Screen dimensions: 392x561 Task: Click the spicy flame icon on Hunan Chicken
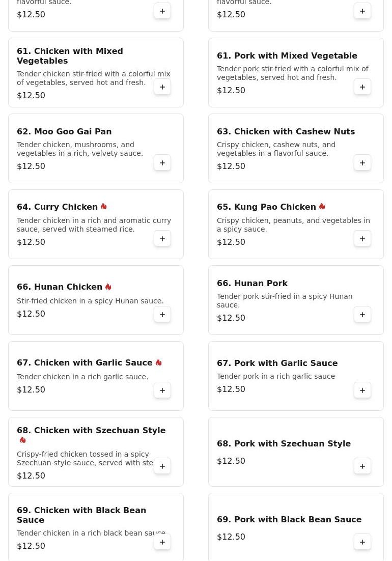pyautogui.click(x=108, y=287)
